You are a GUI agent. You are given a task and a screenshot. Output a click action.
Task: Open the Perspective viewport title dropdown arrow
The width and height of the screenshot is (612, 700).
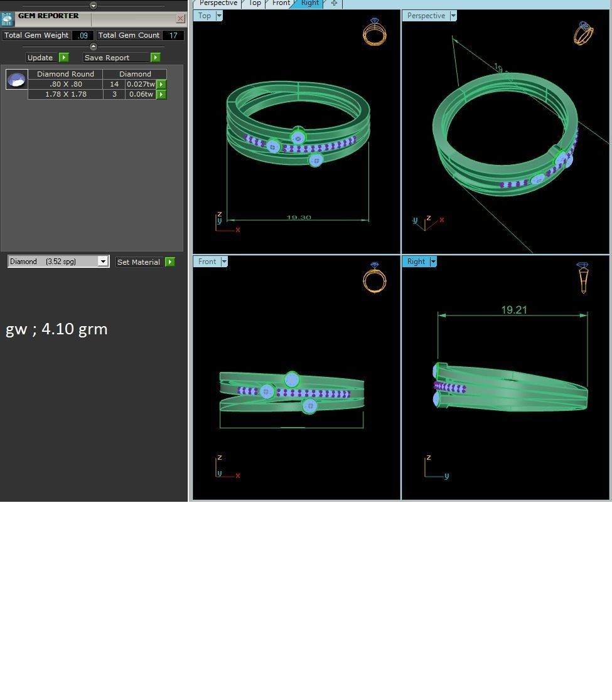coord(453,16)
